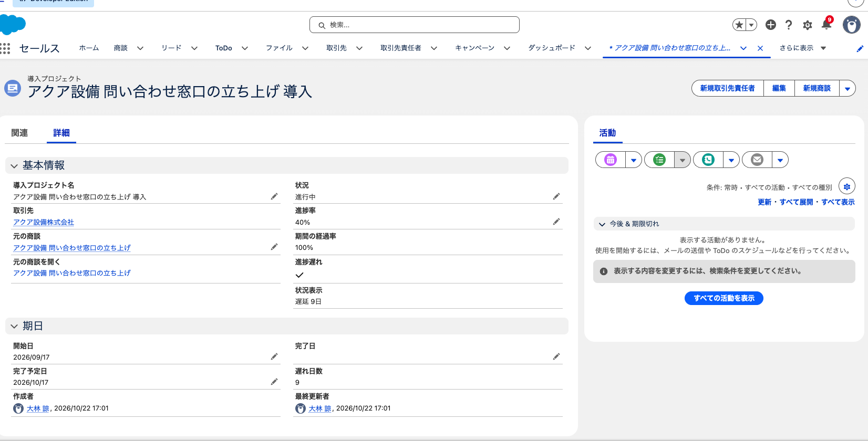Click the 編集 button

[779, 88]
